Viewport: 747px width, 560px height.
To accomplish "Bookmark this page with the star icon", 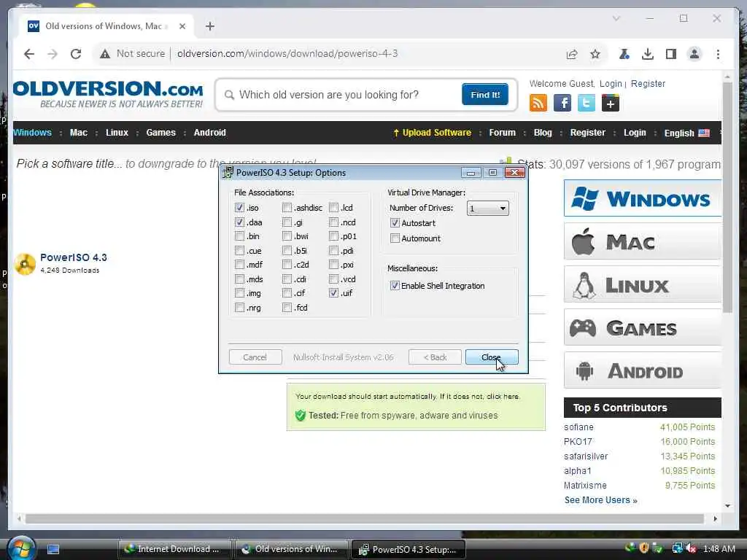I will 595,54.
